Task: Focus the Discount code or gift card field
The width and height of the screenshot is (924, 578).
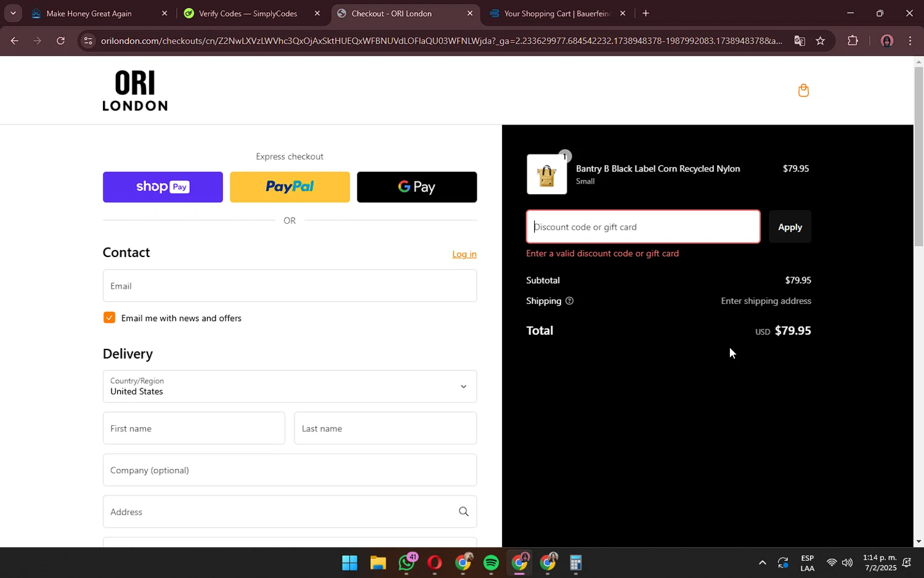Action: point(643,227)
